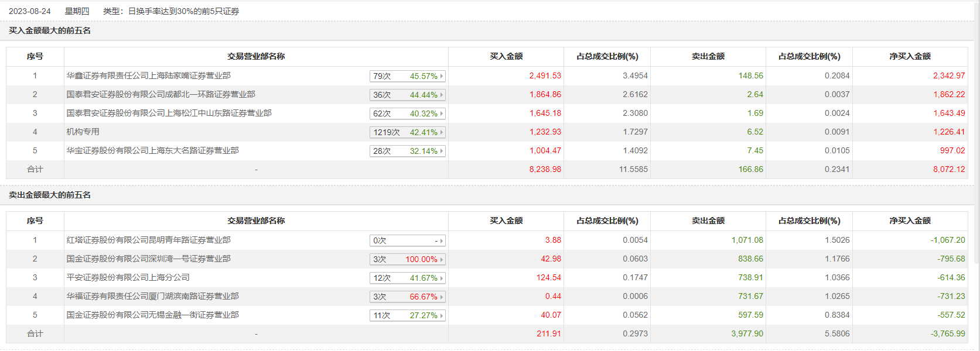Open 华鑫证券上海陆家嘴证券营业部 link

tap(148, 75)
